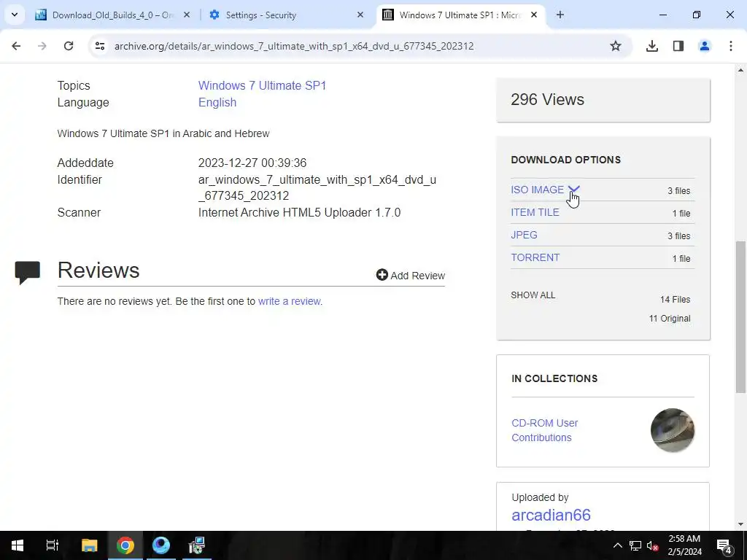This screenshot has height=560, width=747.
Task: Open the notification center icon
Action: click(724, 545)
